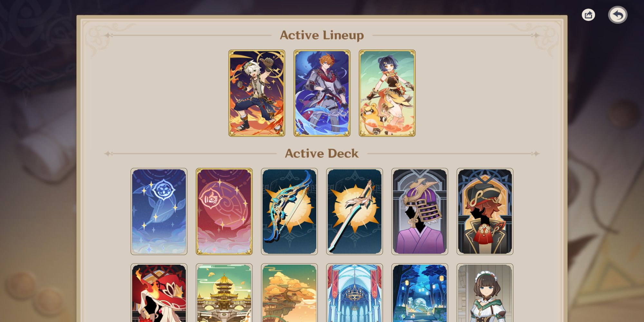Viewport: 644px width, 322px height.
Task: Choose the bow weapon card
Action: 289,212
